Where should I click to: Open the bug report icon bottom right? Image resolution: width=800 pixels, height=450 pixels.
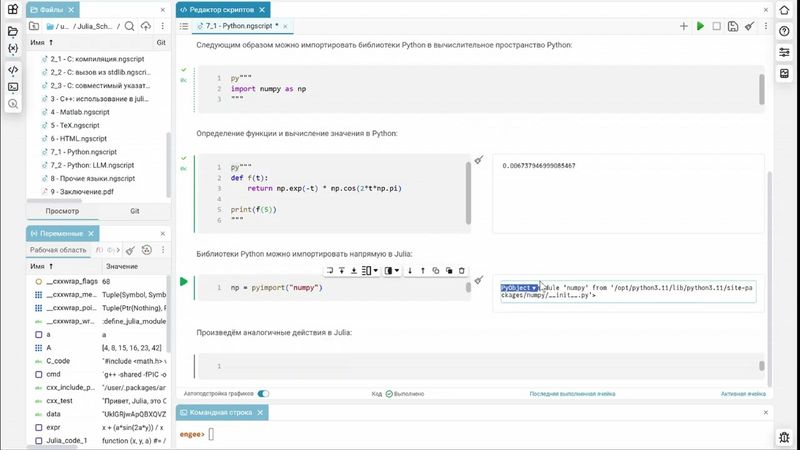click(784, 437)
